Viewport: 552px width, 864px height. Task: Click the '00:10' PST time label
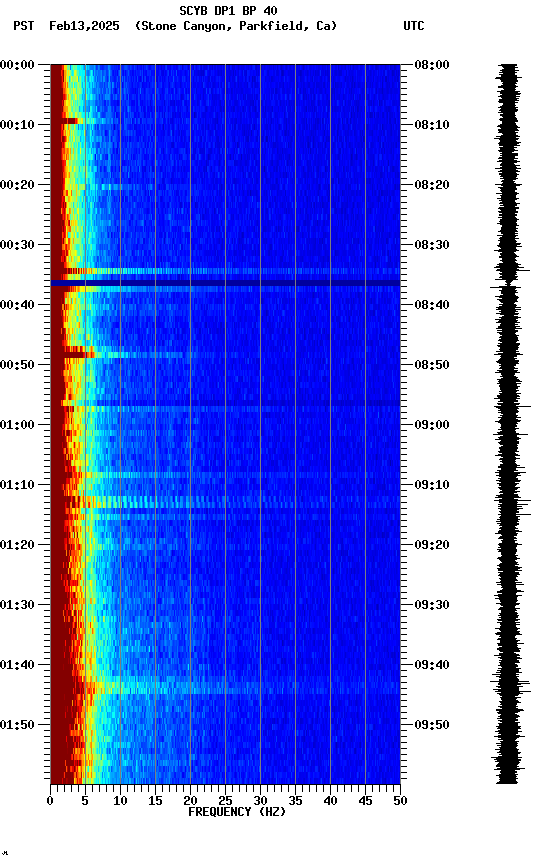17,125
